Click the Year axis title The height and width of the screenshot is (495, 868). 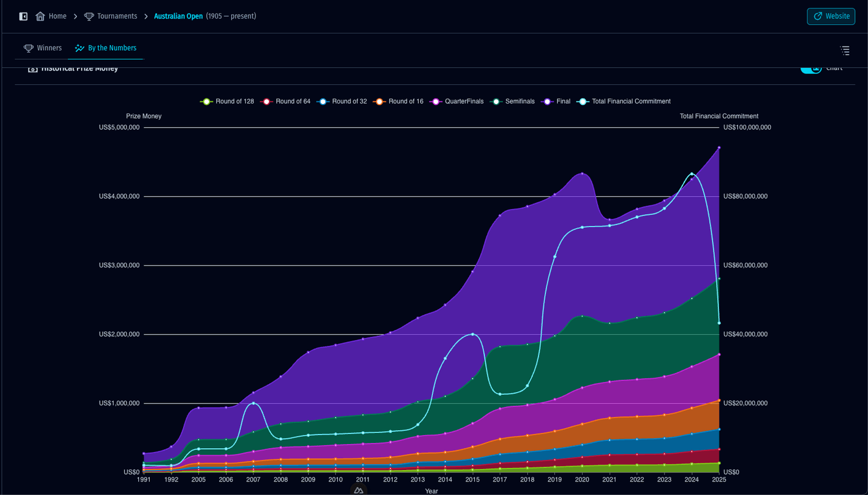431,491
